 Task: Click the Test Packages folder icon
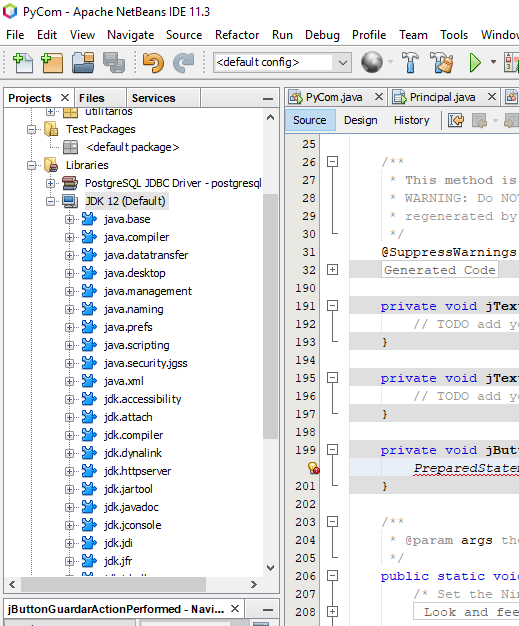(51, 129)
